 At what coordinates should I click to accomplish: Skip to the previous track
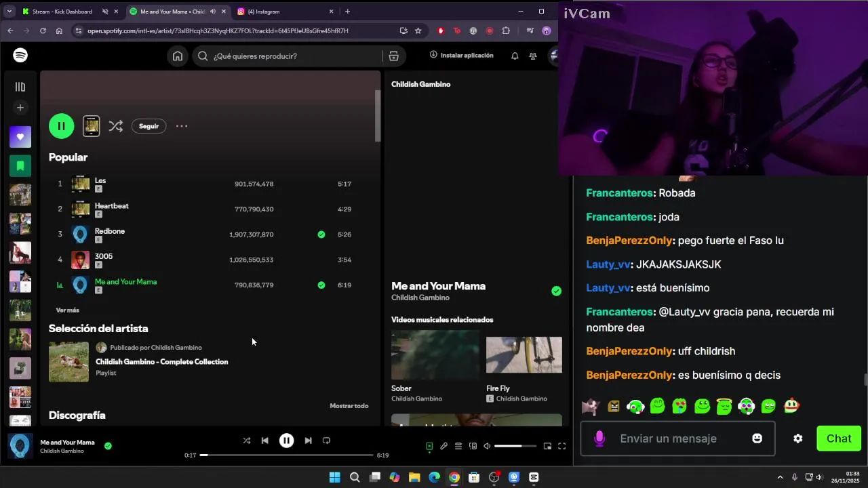click(x=265, y=441)
